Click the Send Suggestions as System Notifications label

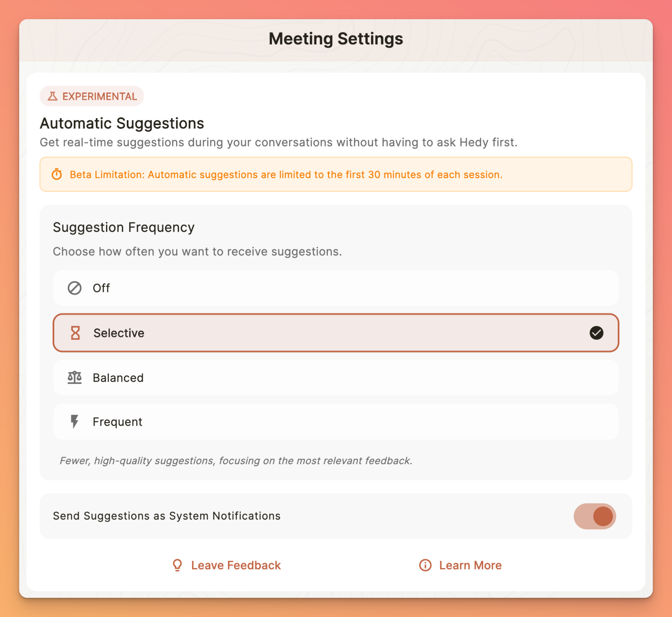pyautogui.click(x=167, y=516)
